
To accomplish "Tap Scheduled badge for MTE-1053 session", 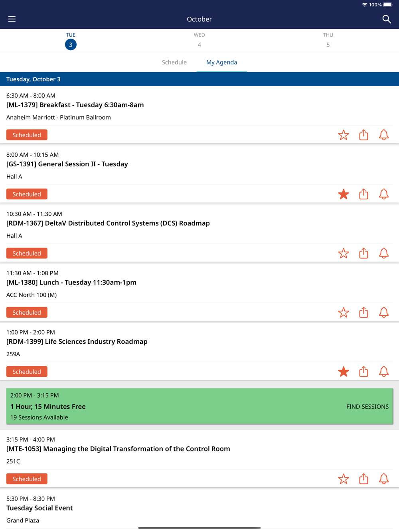I will click(27, 479).
